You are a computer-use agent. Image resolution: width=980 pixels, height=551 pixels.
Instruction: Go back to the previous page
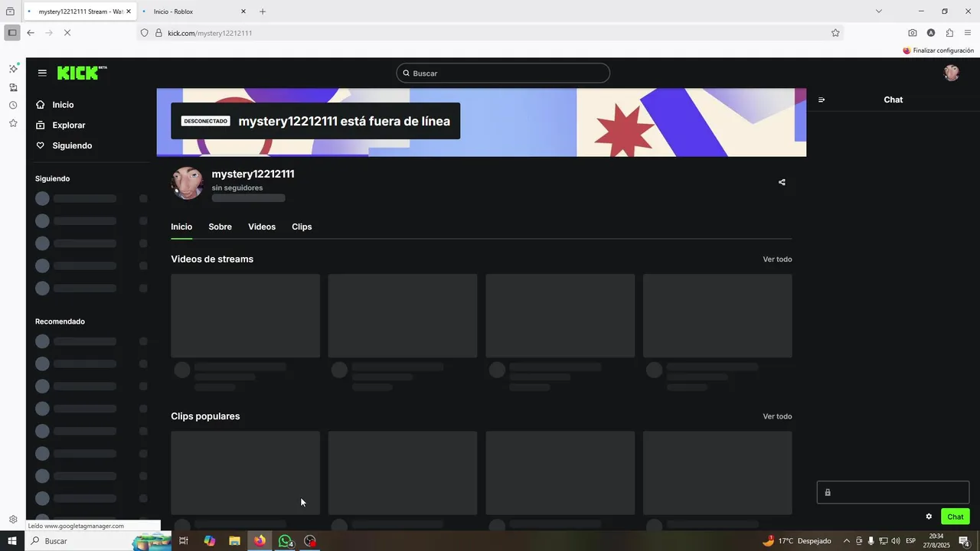coord(31,33)
